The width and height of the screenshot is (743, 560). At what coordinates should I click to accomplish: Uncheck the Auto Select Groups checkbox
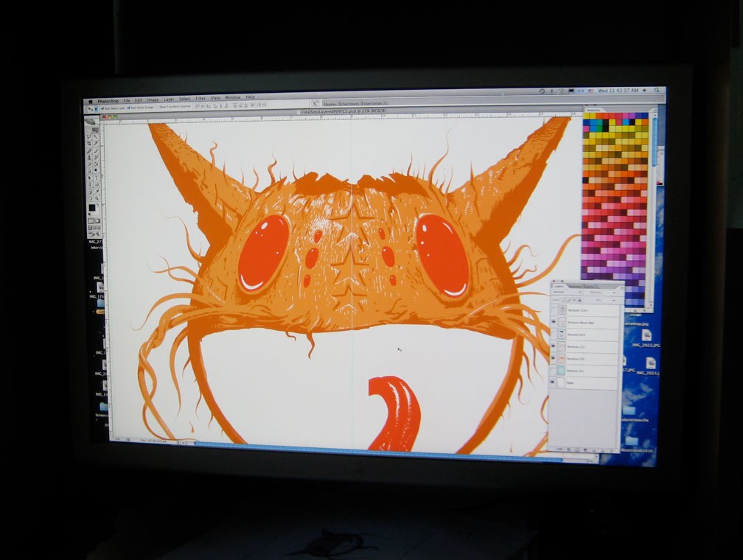tap(128, 108)
